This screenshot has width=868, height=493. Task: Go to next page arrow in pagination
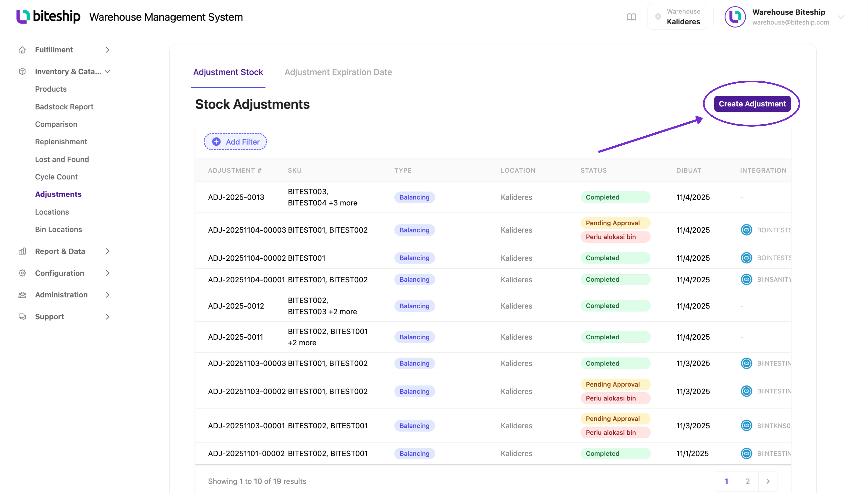pos(768,481)
